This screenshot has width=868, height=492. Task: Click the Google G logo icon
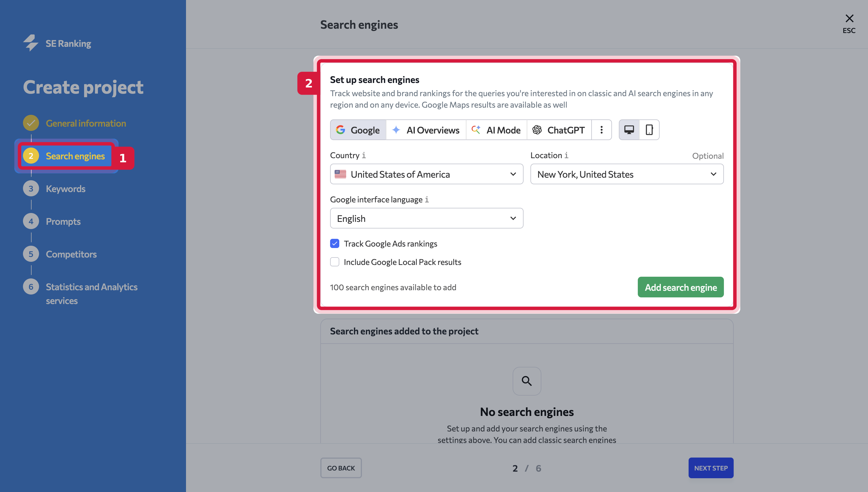tap(341, 130)
